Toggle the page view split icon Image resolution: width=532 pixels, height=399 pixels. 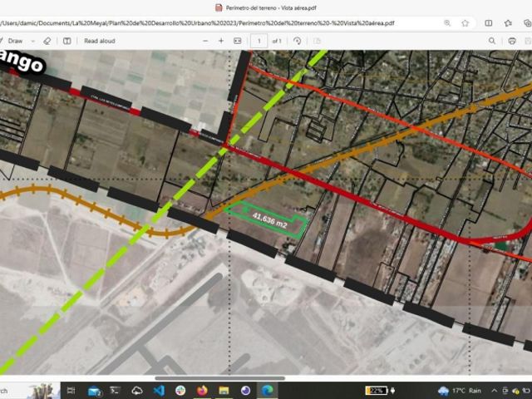67,41
